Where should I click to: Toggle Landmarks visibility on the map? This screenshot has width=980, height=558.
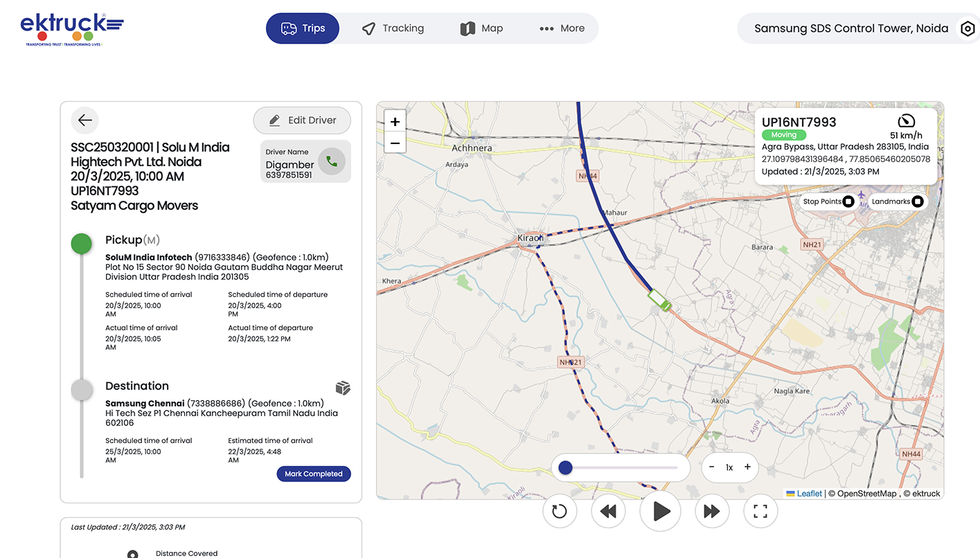pos(917,201)
